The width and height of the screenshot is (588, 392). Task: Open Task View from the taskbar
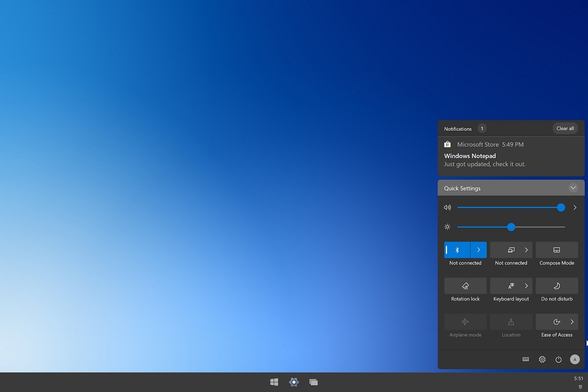tap(313, 382)
